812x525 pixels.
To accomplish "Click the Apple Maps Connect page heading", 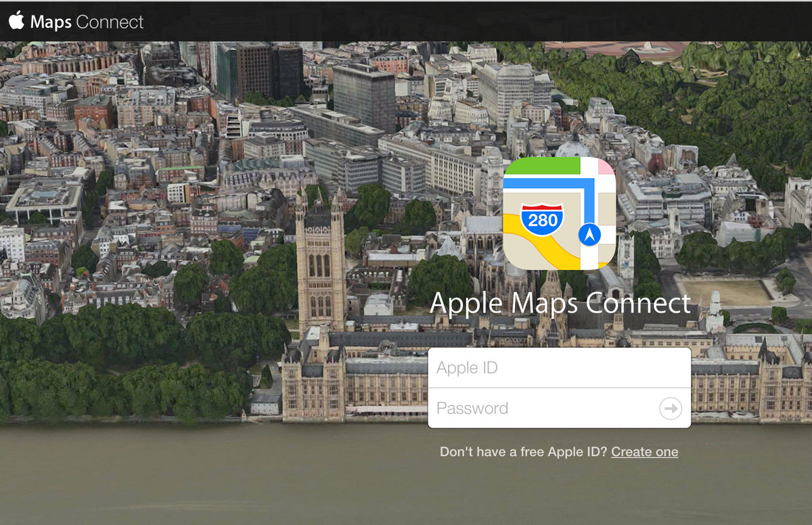I will click(561, 303).
